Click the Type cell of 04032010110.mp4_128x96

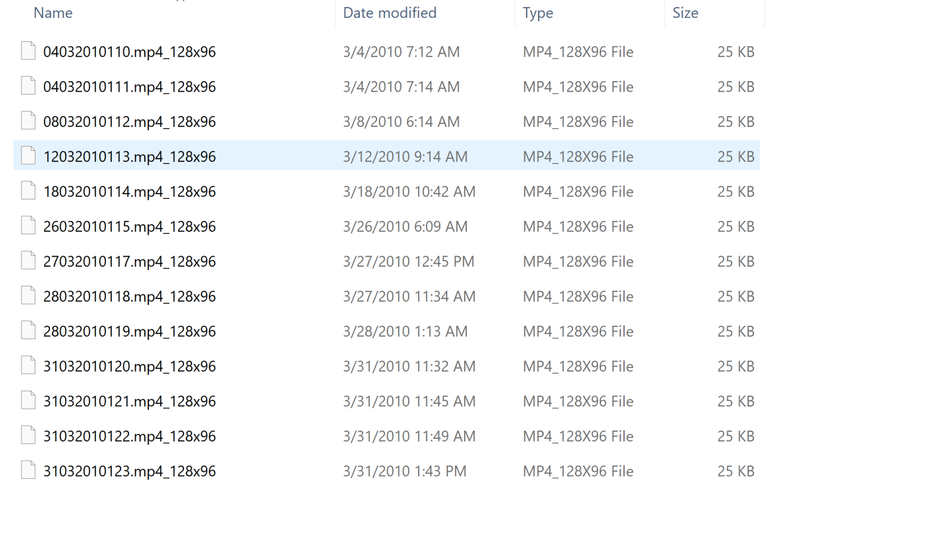coord(578,52)
